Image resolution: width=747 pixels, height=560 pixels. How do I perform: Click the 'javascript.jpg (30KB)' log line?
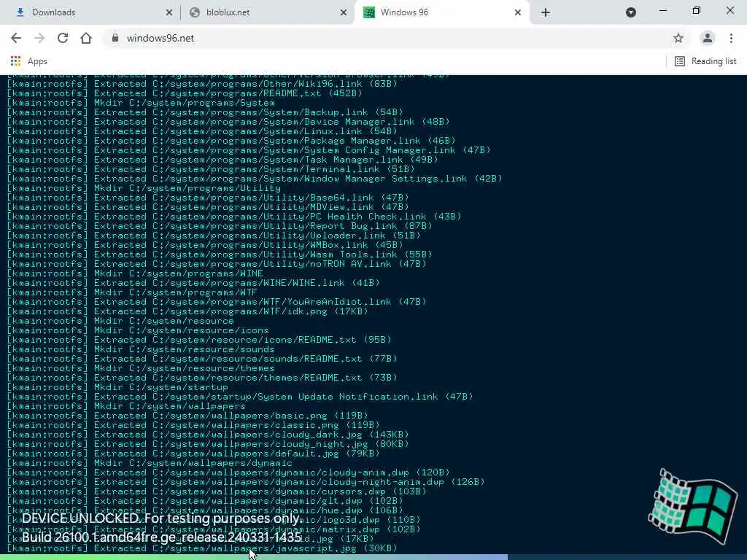(202, 548)
